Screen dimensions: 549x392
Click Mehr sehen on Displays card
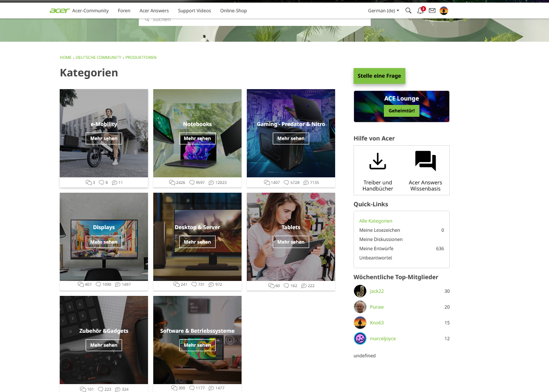(104, 242)
